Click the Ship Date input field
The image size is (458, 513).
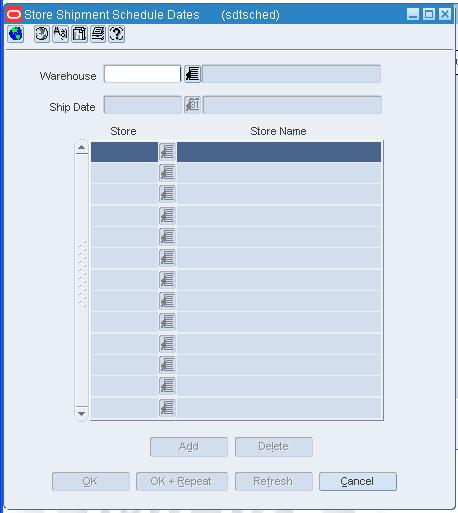[143, 105]
